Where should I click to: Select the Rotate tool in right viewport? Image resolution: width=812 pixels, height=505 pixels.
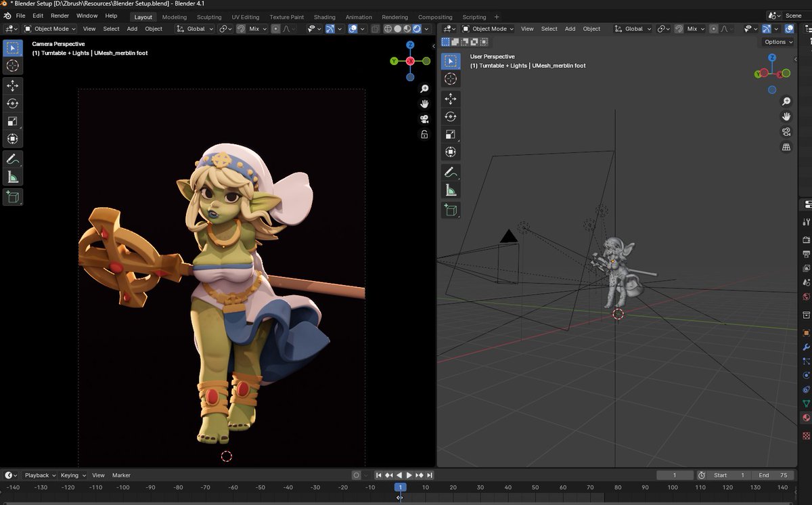tap(451, 116)
